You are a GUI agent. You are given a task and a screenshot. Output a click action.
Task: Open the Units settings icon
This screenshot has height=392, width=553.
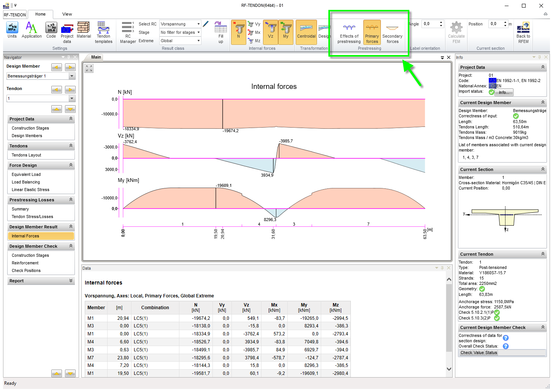(12, 30)
